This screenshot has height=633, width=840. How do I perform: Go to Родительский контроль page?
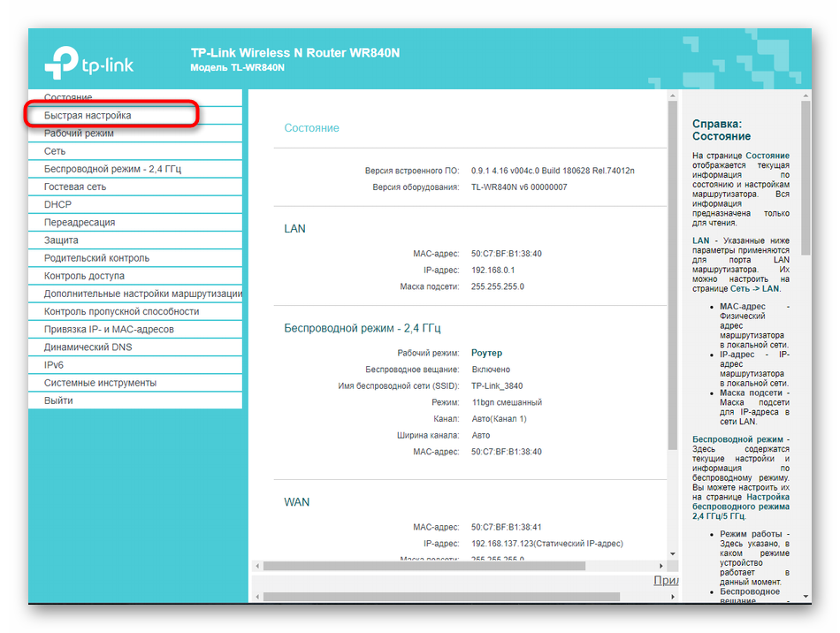coord(96,258)
